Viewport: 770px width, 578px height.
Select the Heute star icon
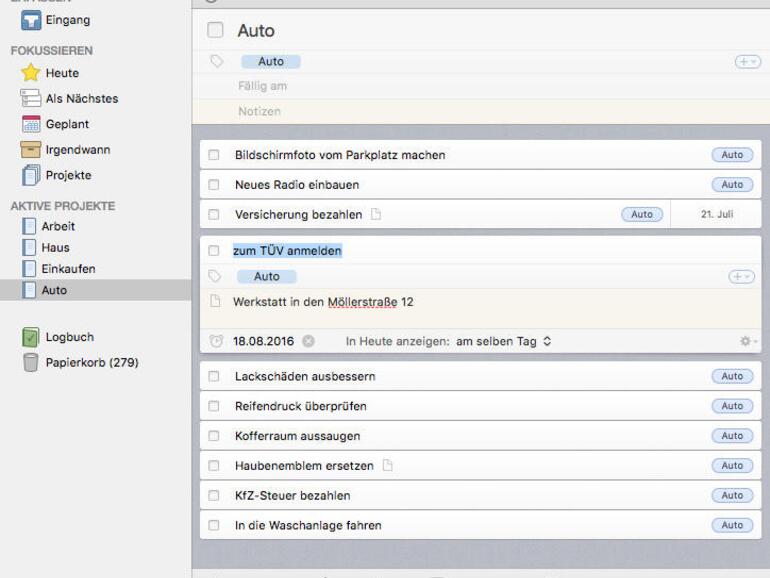pos(31,73)
